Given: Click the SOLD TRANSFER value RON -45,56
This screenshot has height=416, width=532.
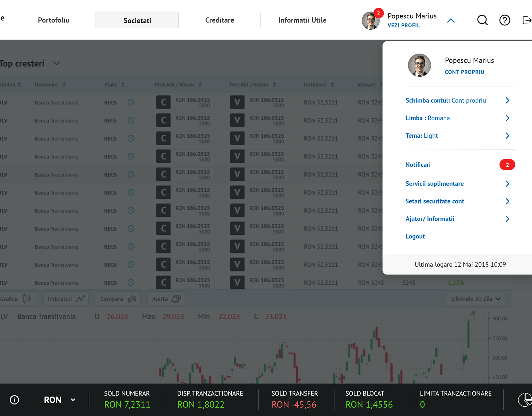Looking at the screenshot, I should coord(294,405).
